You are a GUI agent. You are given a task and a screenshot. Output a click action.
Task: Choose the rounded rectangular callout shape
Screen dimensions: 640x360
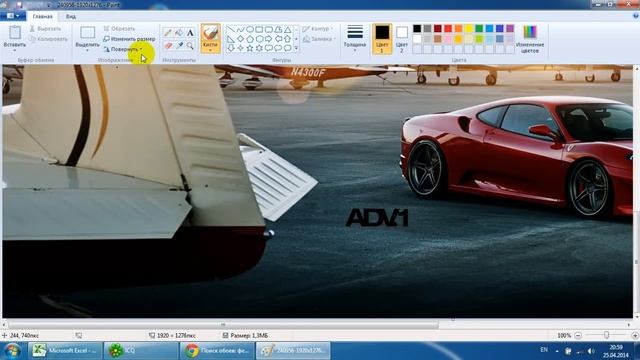pos(269,48)
